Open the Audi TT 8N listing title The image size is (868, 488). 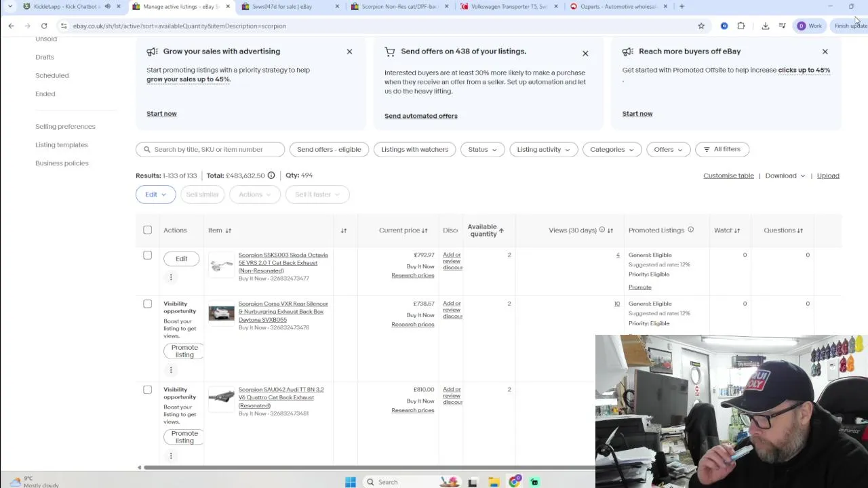[281, 397]
